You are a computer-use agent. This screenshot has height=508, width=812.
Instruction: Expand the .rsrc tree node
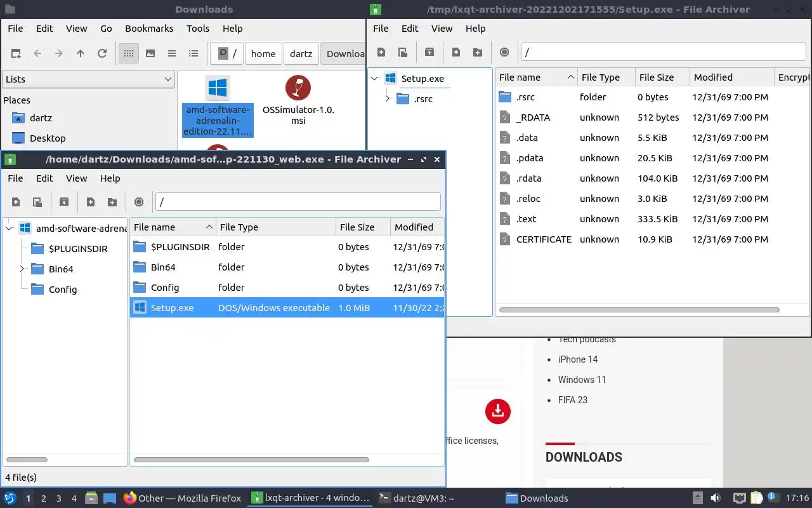[x=388, y=99]
